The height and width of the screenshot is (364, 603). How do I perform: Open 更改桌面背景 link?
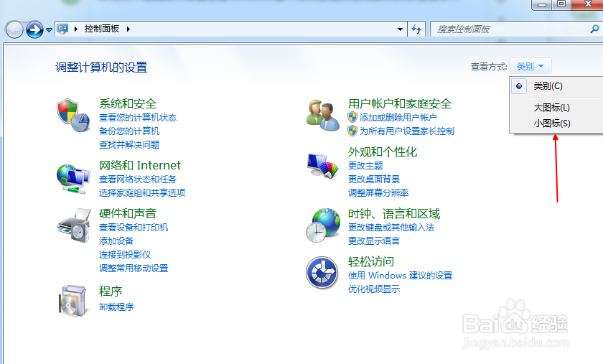tap(374, 179)
